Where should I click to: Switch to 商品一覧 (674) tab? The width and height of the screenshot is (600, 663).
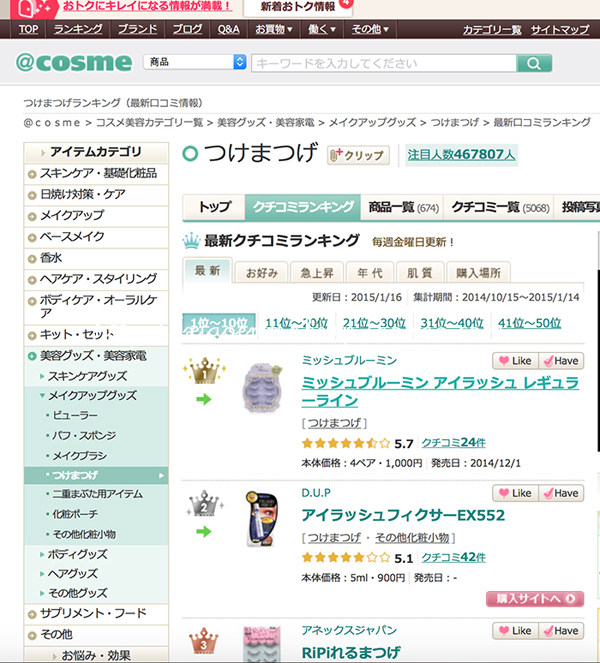point(403,207)
